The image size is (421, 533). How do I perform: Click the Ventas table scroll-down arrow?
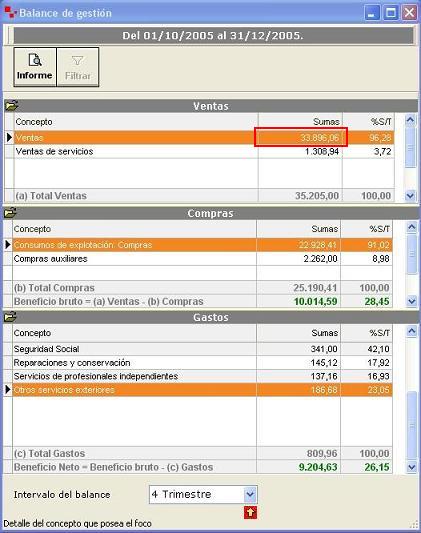click(x=410, y=195)
